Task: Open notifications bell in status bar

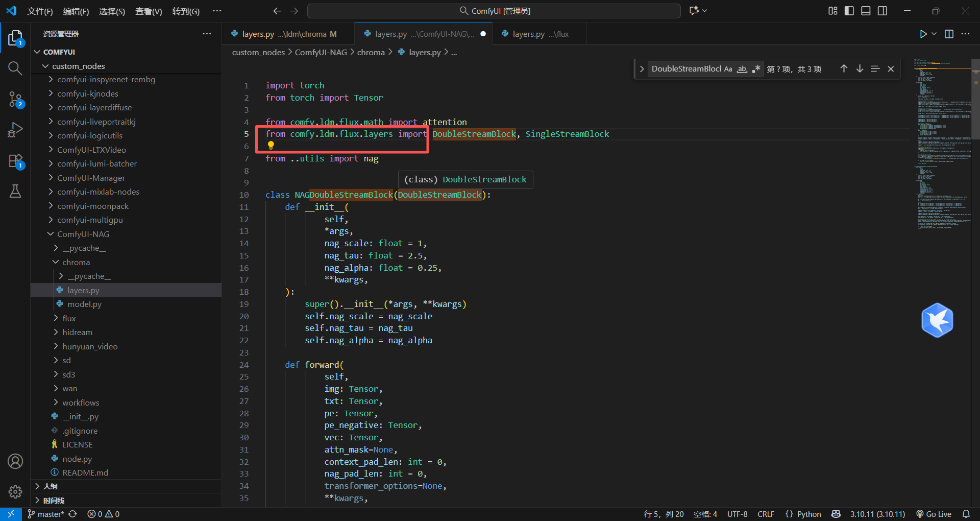Action: point(966,514)
